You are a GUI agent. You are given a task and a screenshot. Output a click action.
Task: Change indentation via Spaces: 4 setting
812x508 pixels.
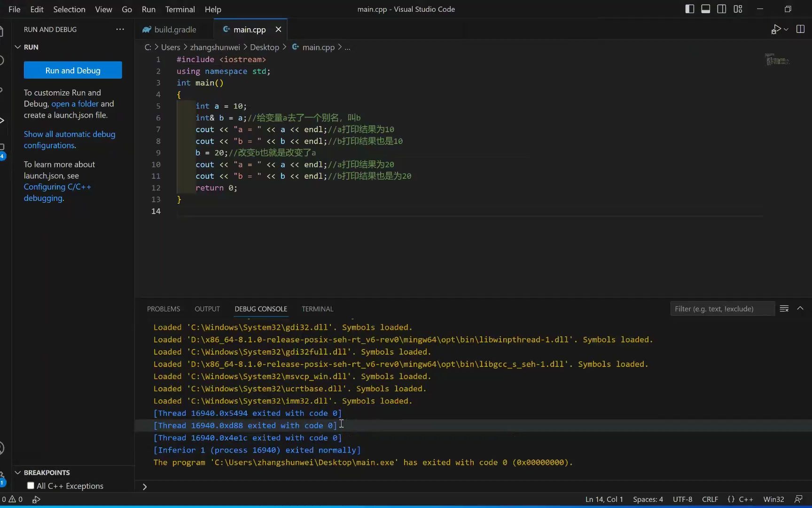[648, 499]
